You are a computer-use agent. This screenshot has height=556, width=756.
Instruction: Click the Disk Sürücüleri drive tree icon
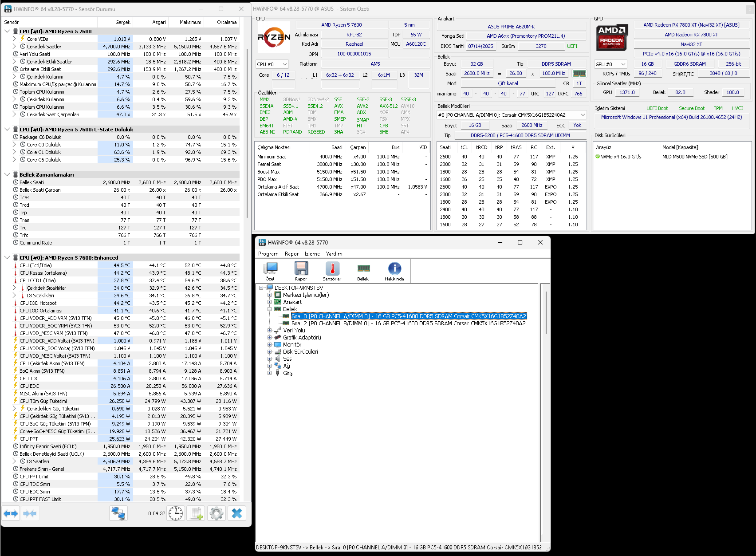coord(278,351)
